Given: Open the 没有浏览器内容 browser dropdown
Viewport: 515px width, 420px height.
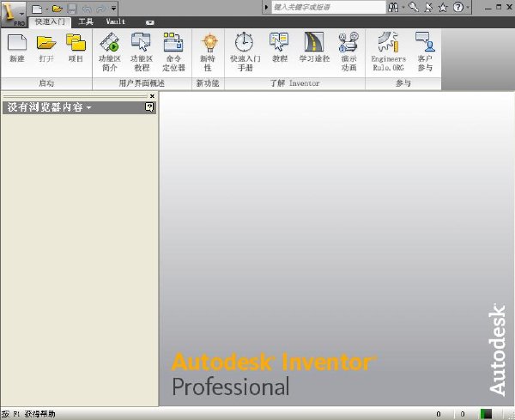Looking at the screenshot, I should click(50, 107).
